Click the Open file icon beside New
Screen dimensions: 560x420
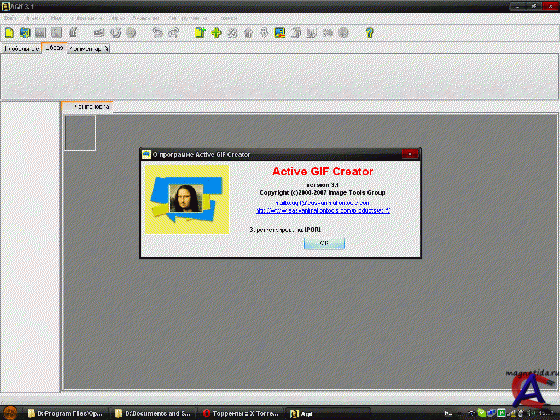pyautogui.click(x=25, y=33)
